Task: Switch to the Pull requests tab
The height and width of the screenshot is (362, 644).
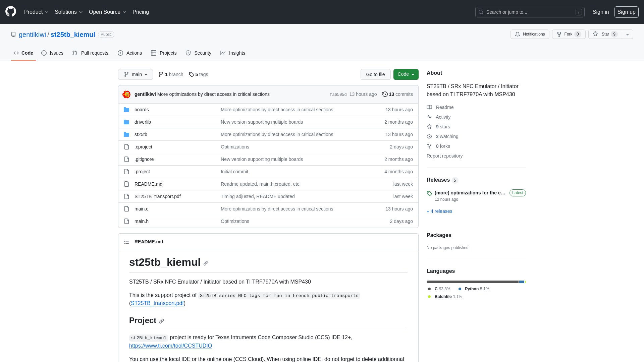Action: [x=90, y=53]
